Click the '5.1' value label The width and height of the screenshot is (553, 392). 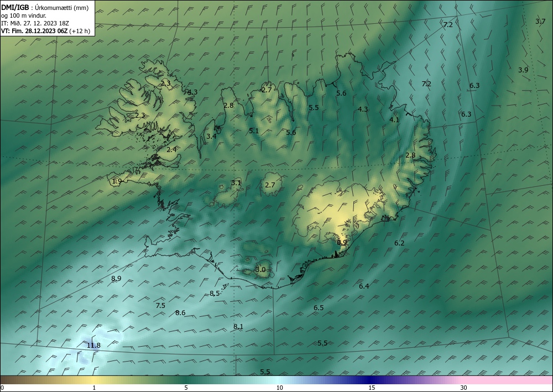(254, 131)
